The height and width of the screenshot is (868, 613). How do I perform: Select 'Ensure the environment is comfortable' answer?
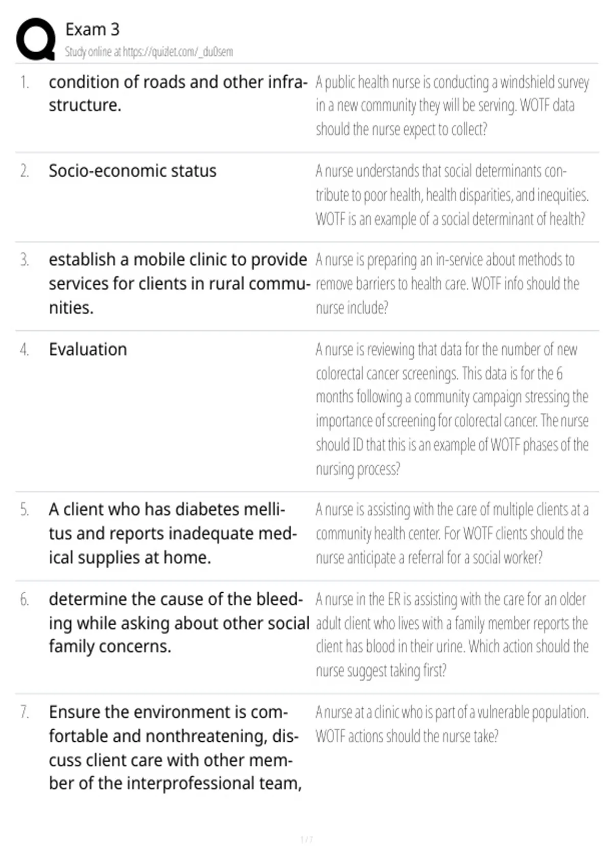pyautogui.click(x=175, y=748)
